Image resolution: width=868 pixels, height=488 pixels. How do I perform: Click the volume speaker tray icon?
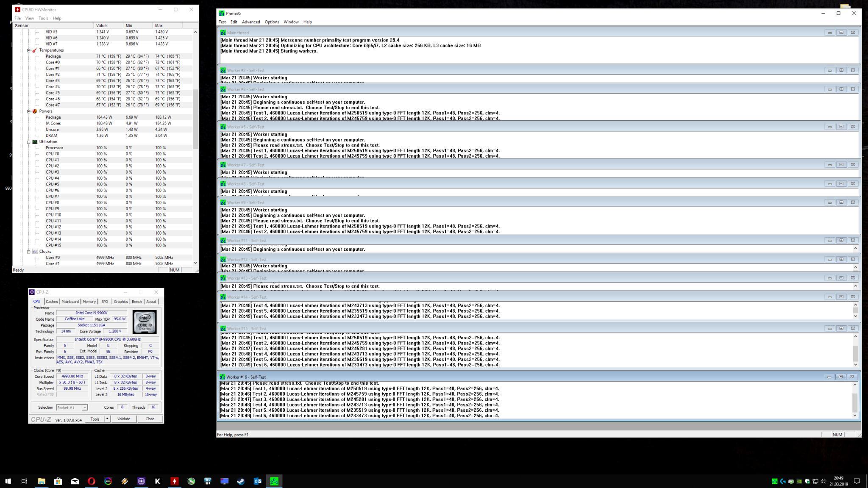pos(823,481)
